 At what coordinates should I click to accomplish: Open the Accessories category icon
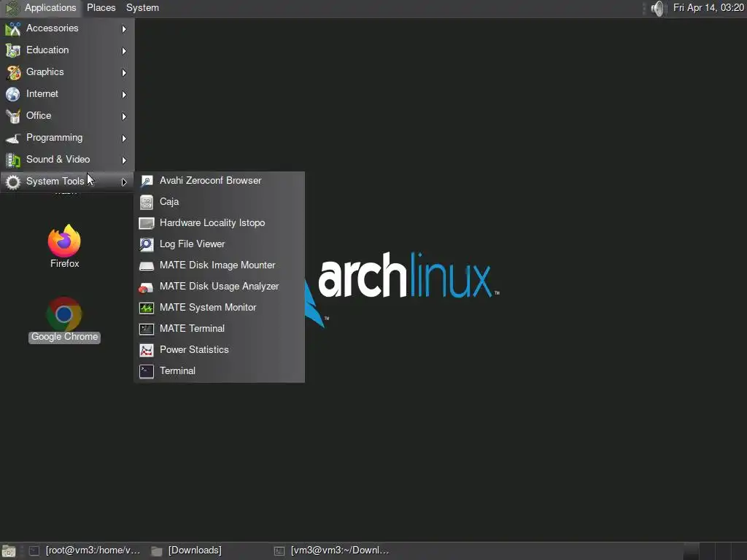point(13,28)
